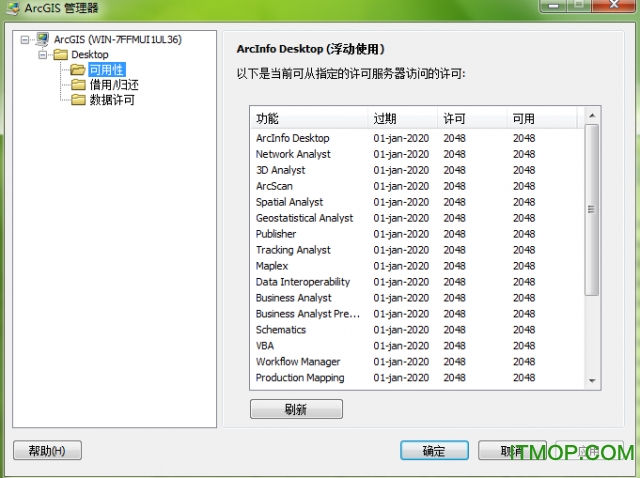Click the 数据许可 folder icon
Screen dimensions: 640x478
tap(78, 100)
